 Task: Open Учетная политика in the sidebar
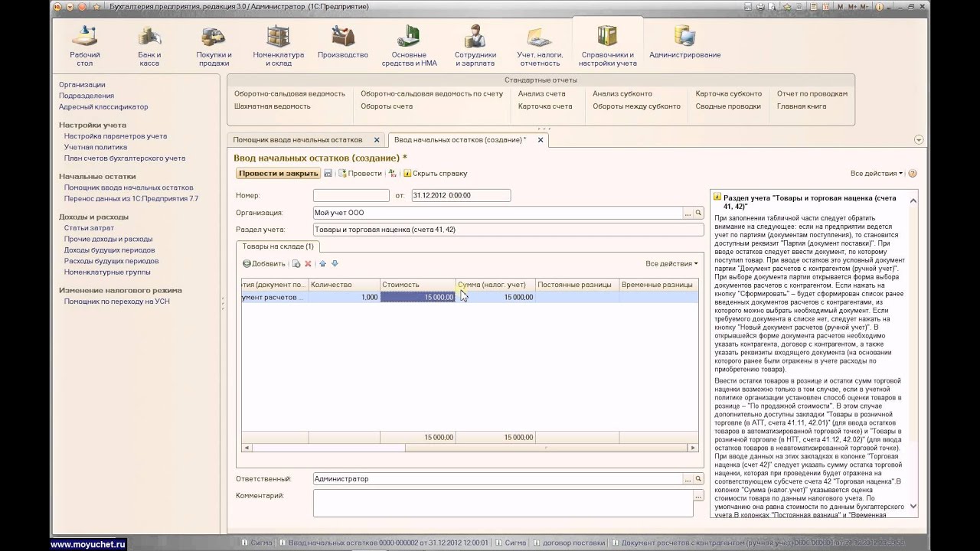96,147
